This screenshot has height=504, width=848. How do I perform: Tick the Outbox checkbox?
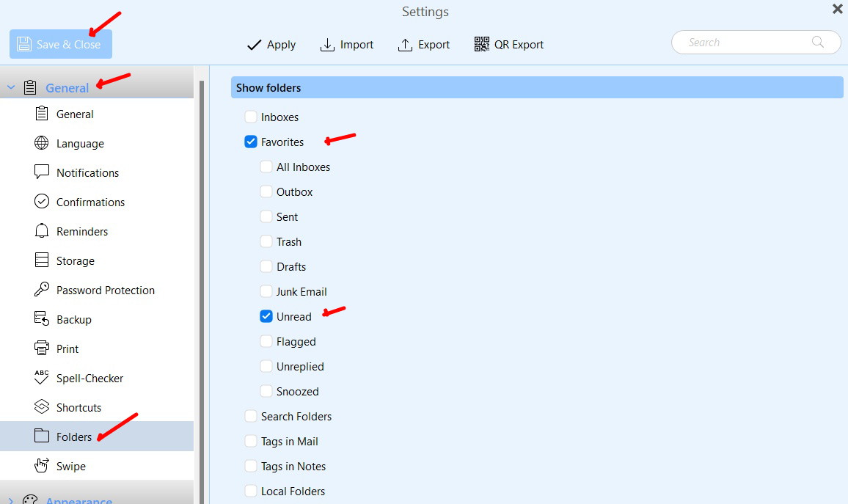[x=266, y=191]
